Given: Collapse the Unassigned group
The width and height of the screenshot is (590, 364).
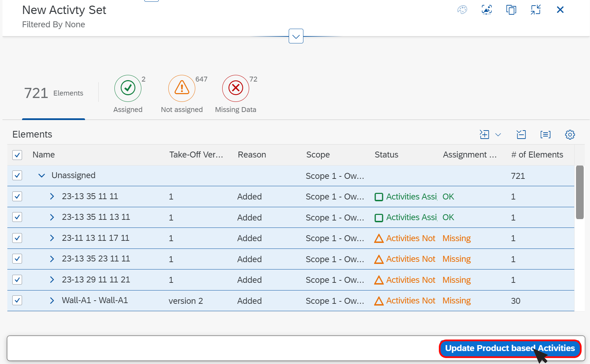Looking at the screenshot, I should tap(42, 175).
